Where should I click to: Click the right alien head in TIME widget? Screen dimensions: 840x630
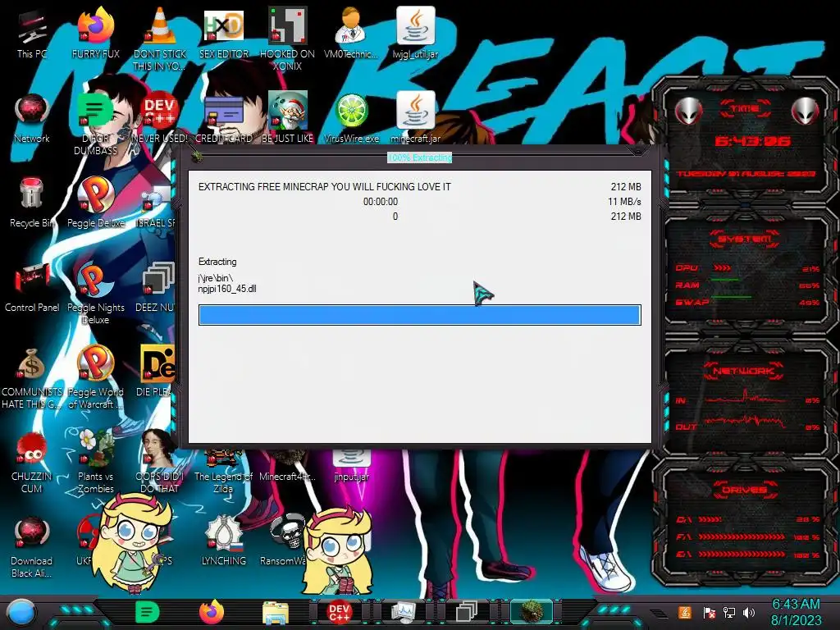click(x=805, y=112)
